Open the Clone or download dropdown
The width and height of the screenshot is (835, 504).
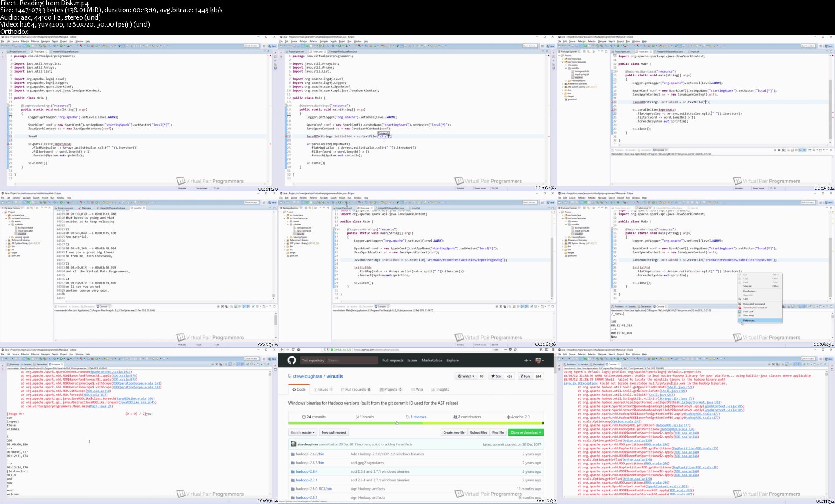coord(526,432)
